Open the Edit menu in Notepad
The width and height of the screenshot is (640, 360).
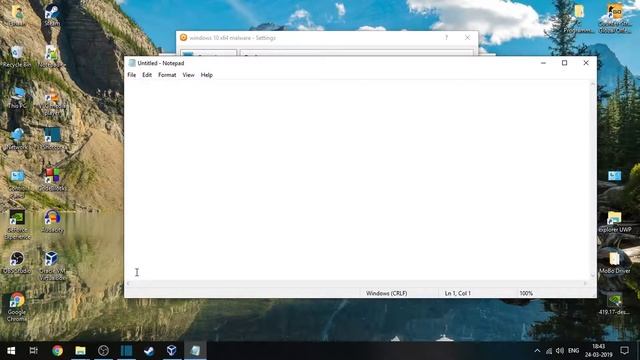pos(147,75)
